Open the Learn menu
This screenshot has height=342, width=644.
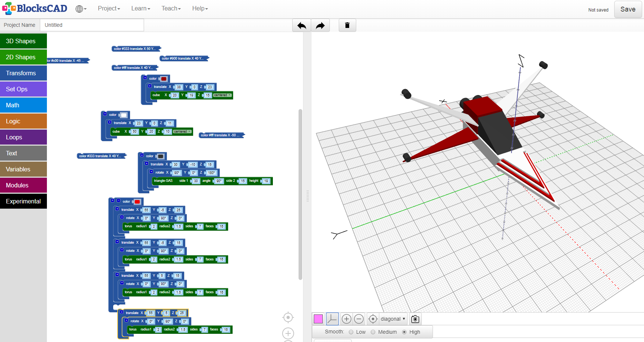[x=140, y=9]
